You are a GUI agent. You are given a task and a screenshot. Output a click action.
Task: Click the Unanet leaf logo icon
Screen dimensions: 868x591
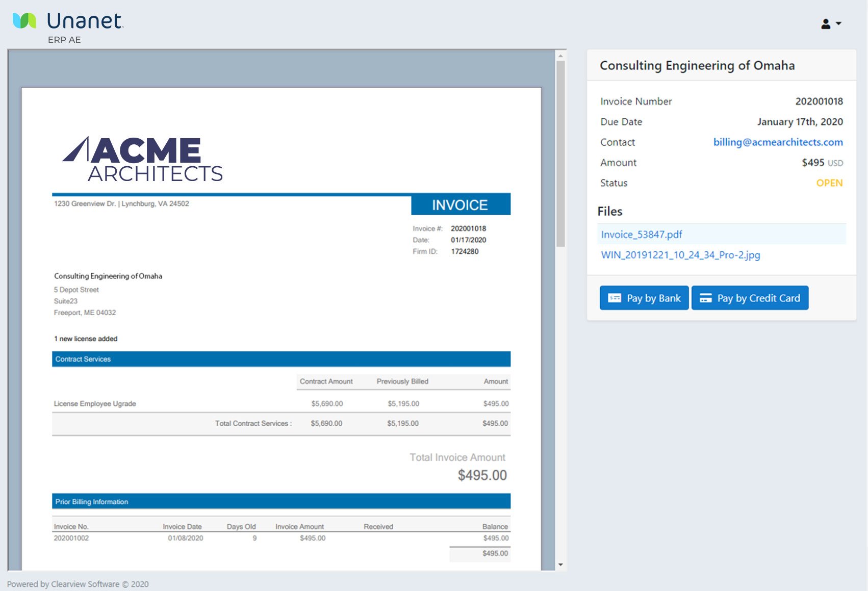pyautogui.click(x=24, y=21)
